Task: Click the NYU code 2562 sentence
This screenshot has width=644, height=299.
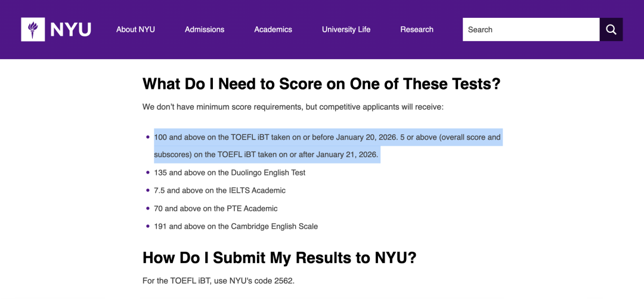Action: [x=218, y=280]
